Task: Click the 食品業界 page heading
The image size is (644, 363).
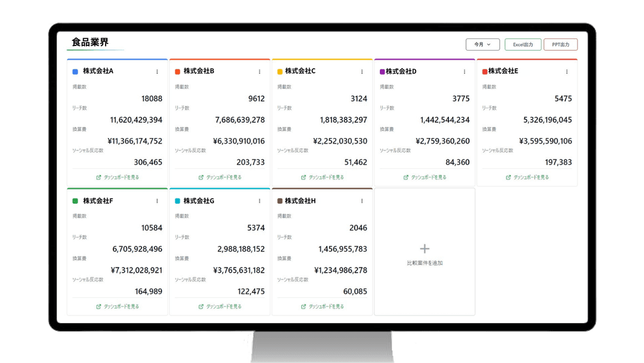Action: click(x=90, y=42)
